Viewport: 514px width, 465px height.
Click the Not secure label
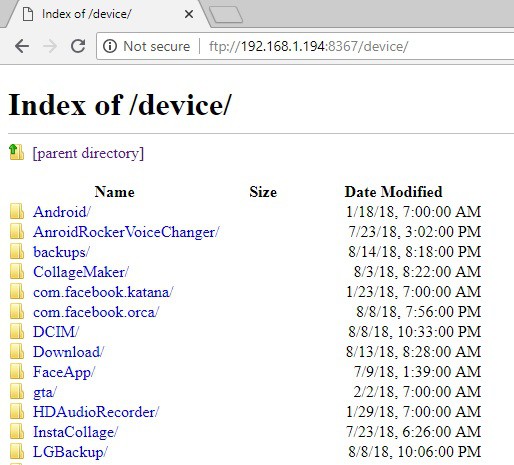[156, 46]
